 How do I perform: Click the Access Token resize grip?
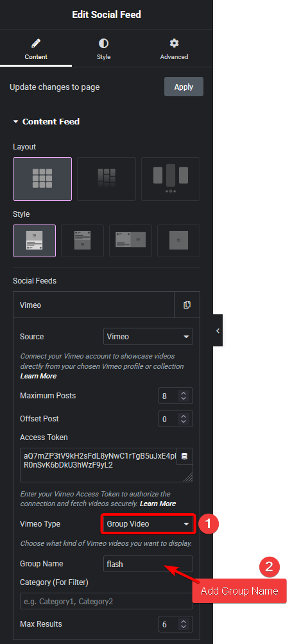(x=188, y=477)
